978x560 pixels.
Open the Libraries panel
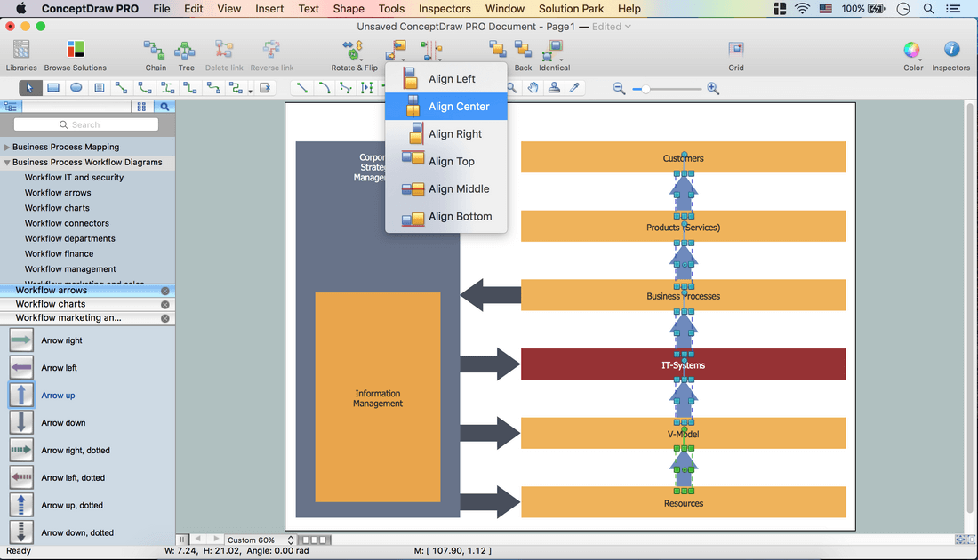coord(21,54)
